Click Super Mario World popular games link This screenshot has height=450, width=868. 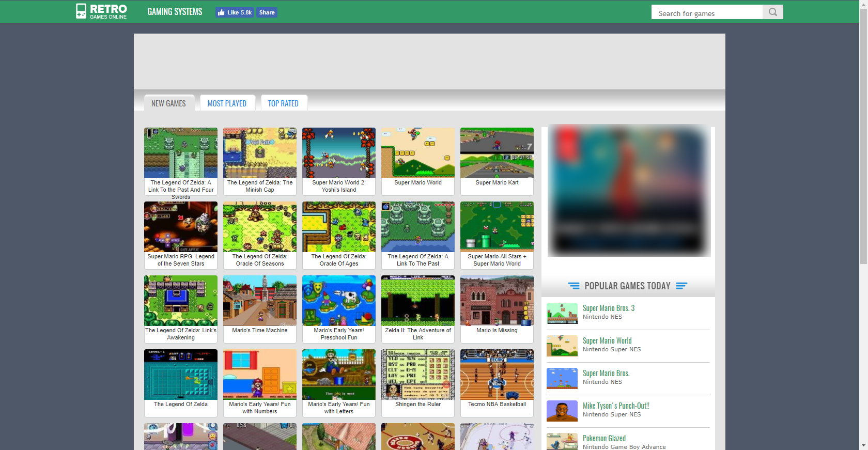(x=607, y=340)
